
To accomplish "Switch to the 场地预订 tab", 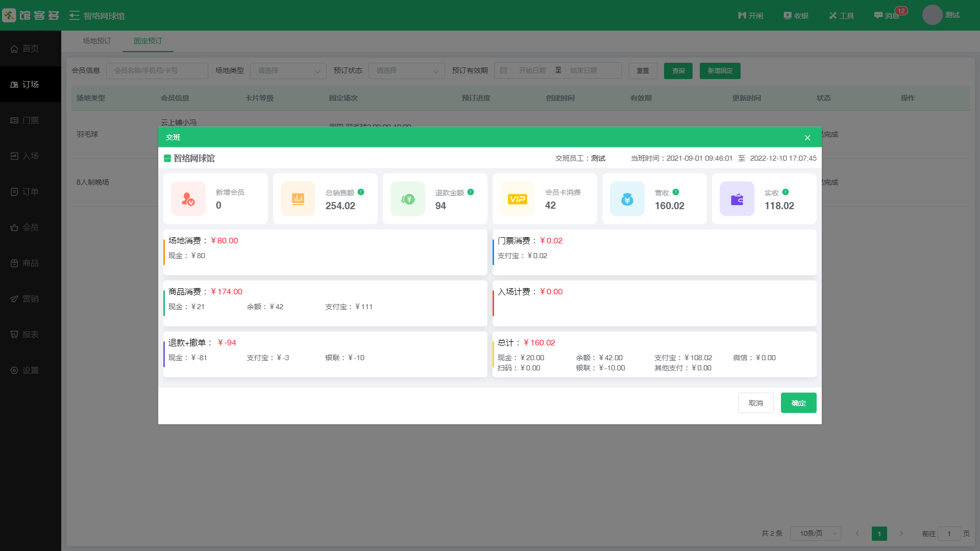I will click(x=97, y=41).
